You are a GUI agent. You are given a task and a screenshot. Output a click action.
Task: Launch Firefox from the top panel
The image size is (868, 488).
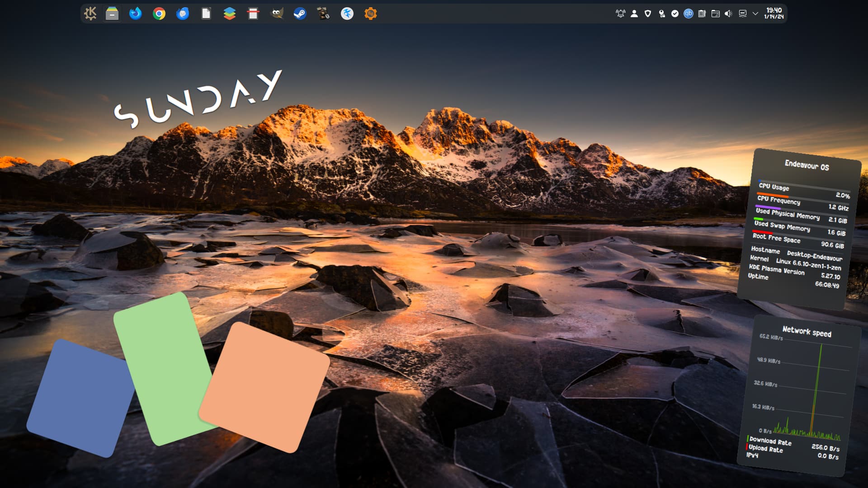135,14
